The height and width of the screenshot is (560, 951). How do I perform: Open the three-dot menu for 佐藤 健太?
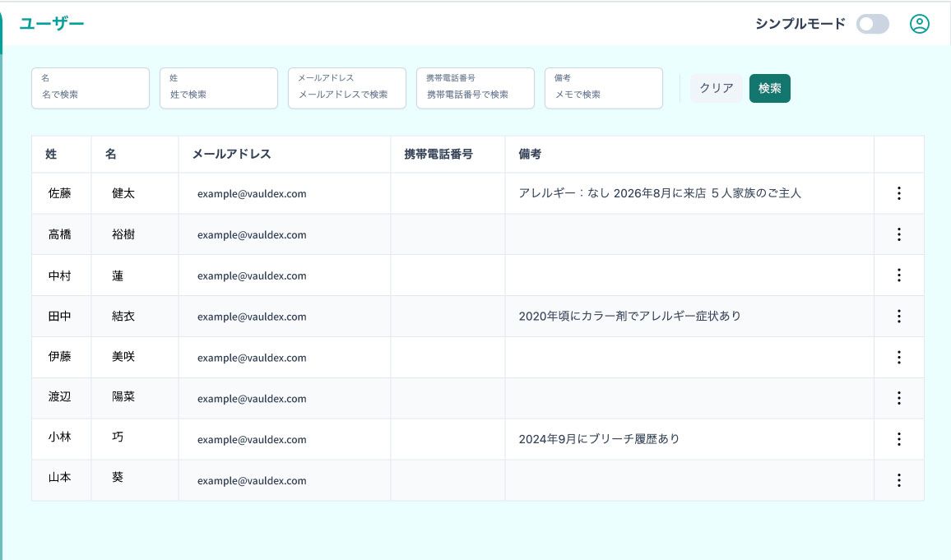coord(899,193)
